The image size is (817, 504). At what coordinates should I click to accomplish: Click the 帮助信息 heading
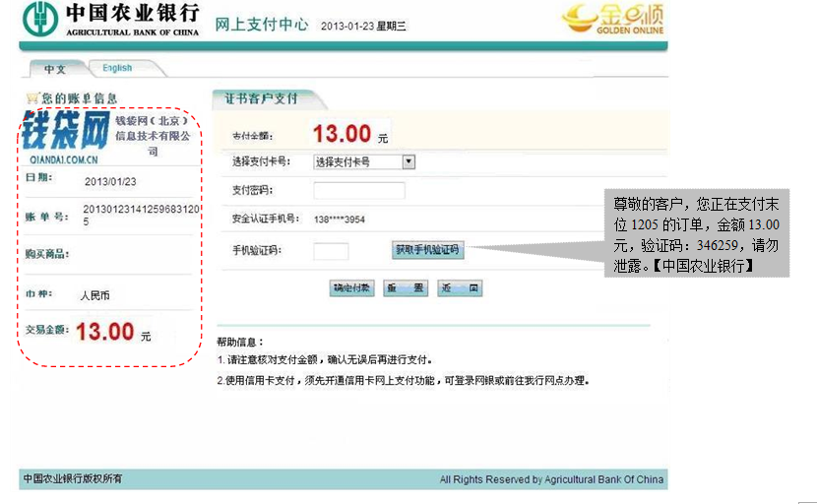tap(240, 342)
